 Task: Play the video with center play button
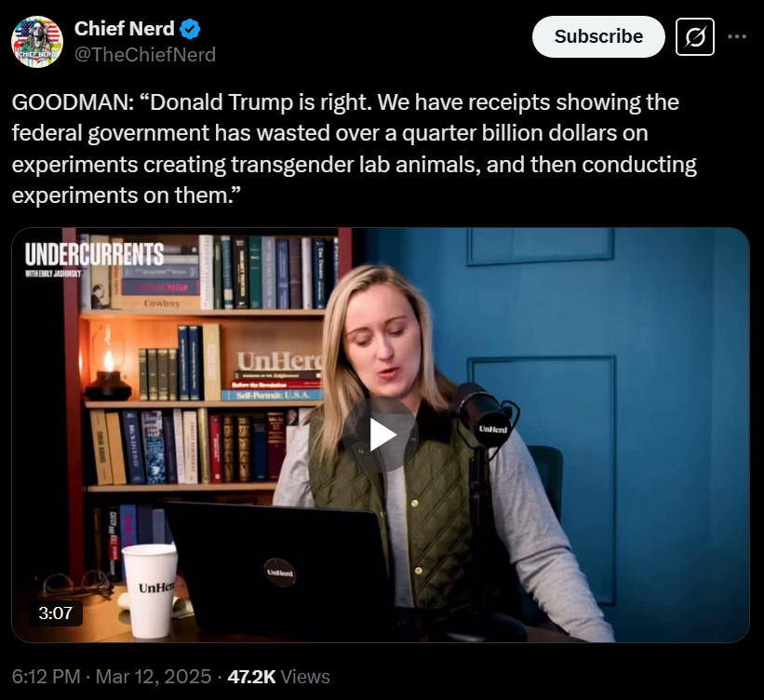coord(381,435)
